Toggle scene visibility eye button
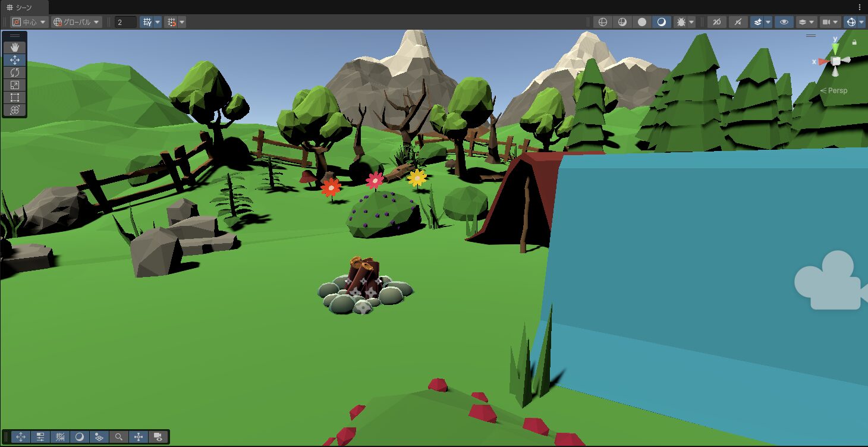 point(785,22)
